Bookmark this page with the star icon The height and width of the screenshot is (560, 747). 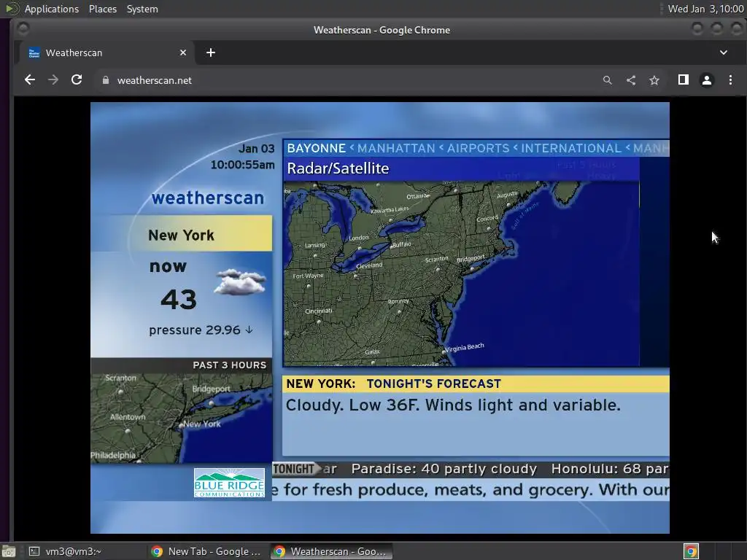654,80
